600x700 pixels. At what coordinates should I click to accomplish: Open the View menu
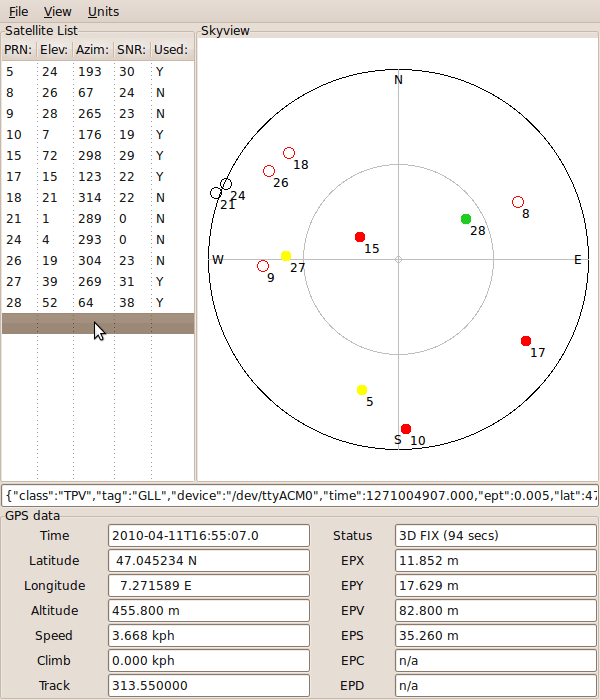58,12
